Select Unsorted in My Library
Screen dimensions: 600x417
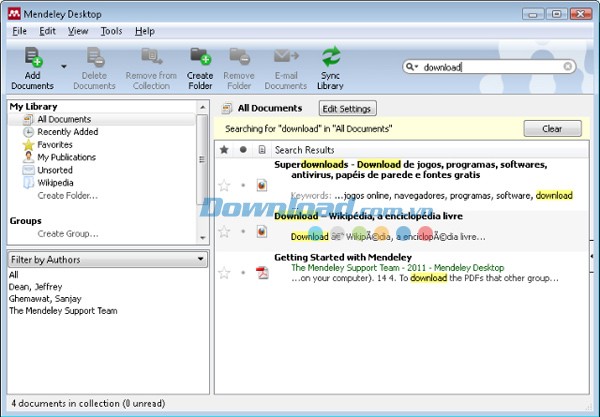coord(55,170)
